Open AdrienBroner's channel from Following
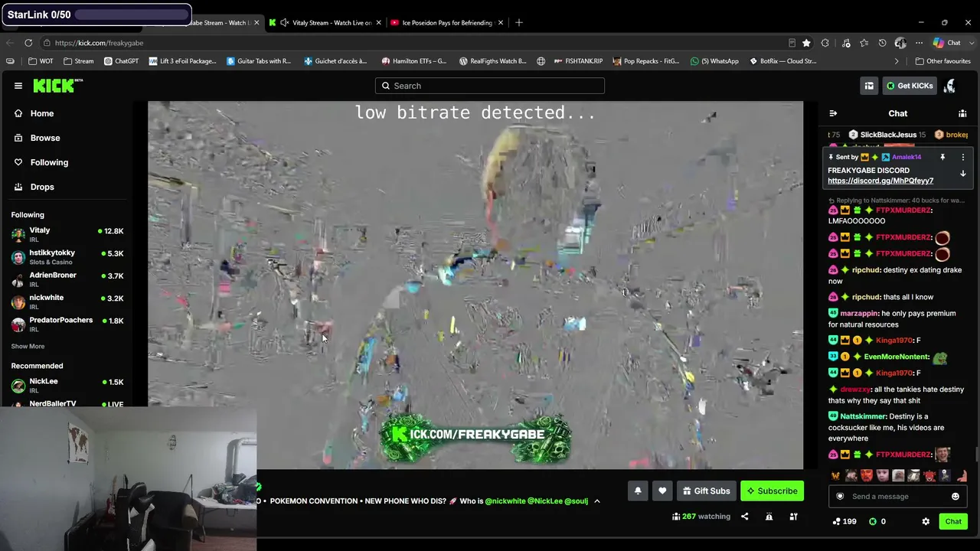Screen dimensions: 980x551 pyautogui.click(x=67, y=279)
